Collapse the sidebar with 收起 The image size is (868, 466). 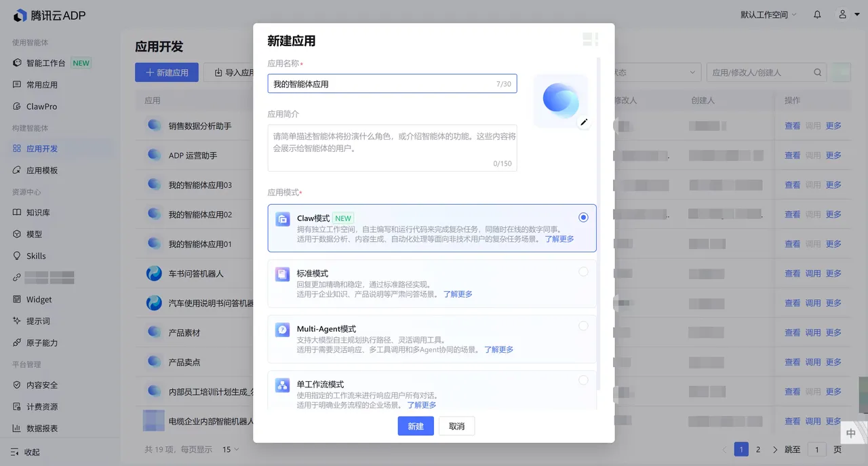(x=26, y=452)
